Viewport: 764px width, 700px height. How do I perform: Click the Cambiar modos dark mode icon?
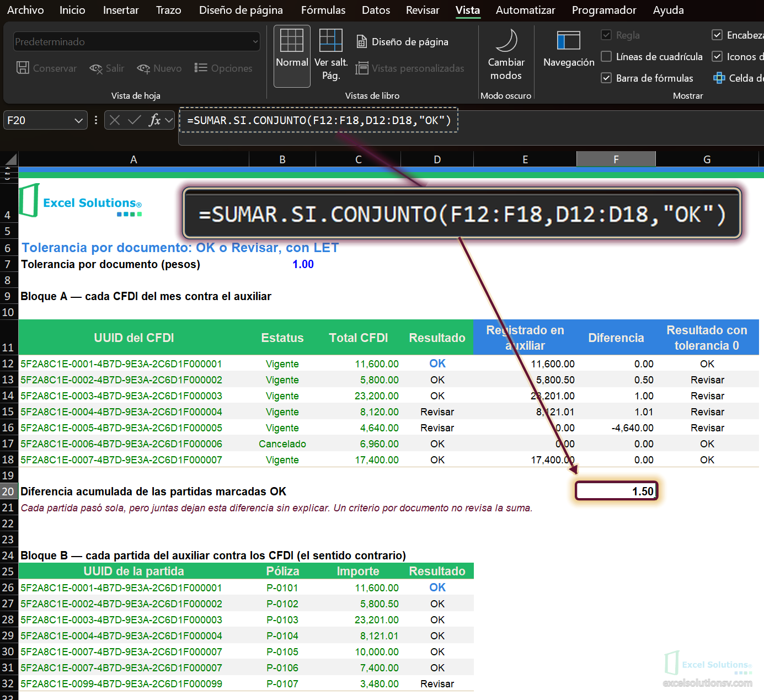click(x=506, y=41)
